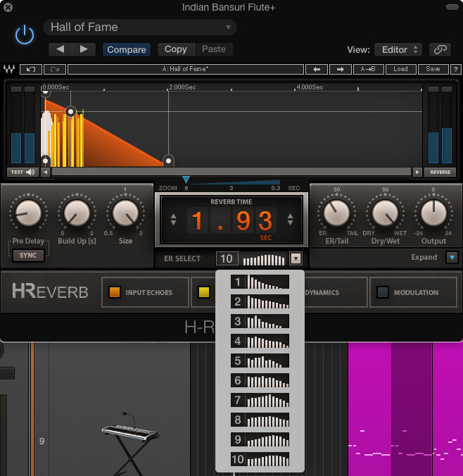
Task: Toggle the Modulation section on
Action: (383, 292)
